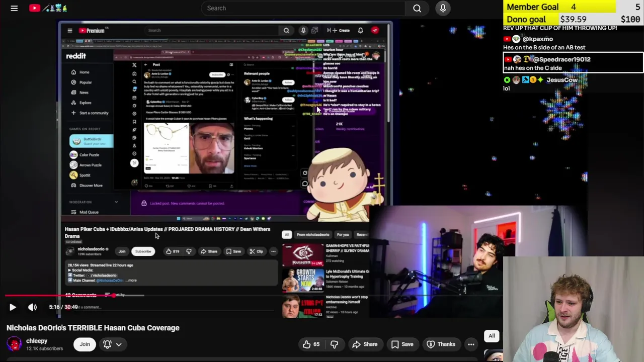Toggle the notification bell for chleepy
This screenshot has height=362, width=644.
(x=107, y=344)
